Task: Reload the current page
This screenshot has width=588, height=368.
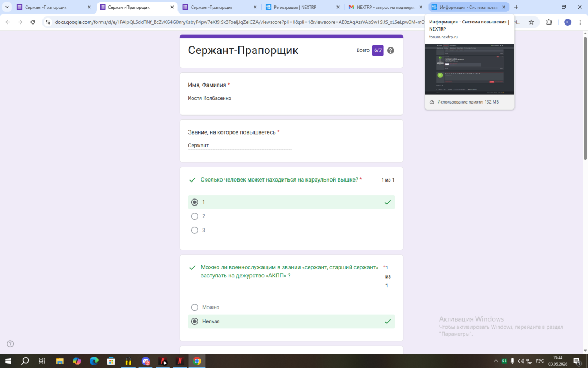Action: (33, 22)
